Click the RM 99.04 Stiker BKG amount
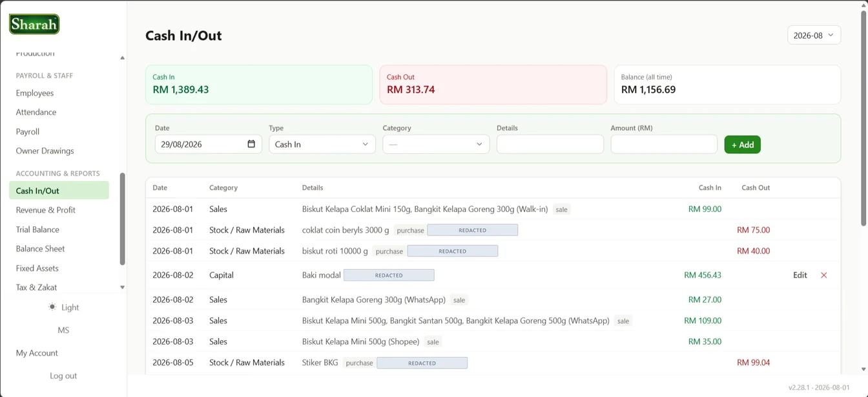 pyautogui.click(x=753, y=363)
